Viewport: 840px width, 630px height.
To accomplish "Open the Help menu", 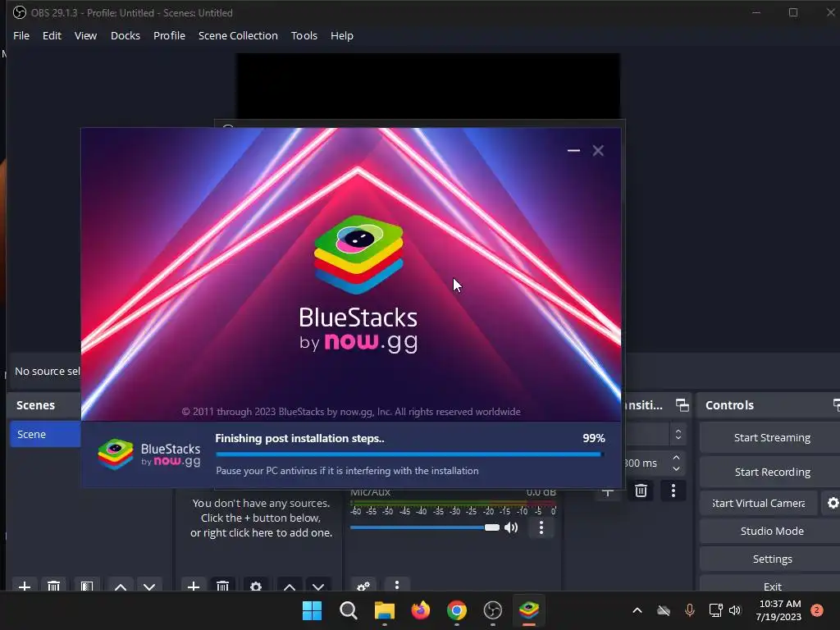I will [342, 35].
